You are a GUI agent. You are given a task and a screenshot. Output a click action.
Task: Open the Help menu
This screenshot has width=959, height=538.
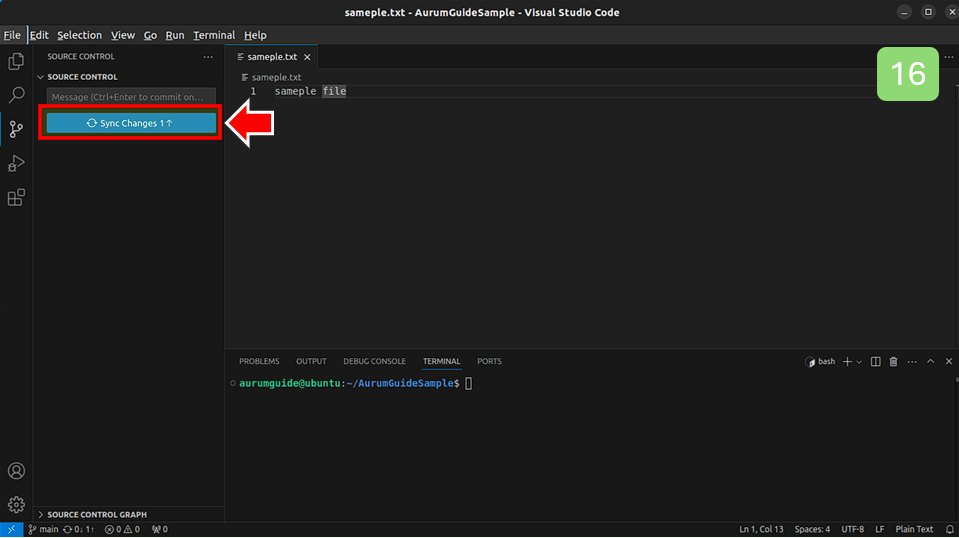click(x=255, y=35)
